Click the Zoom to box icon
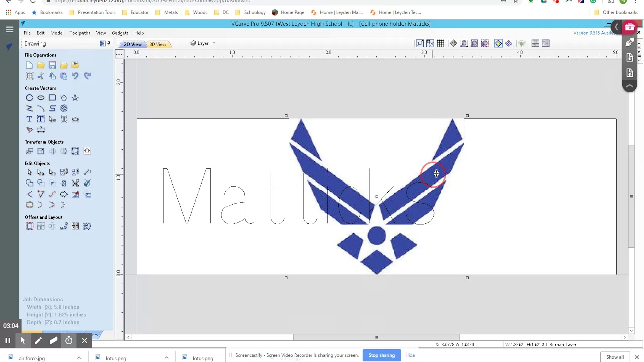The width and height of the screenshot is (644, 362). point(464,44)
